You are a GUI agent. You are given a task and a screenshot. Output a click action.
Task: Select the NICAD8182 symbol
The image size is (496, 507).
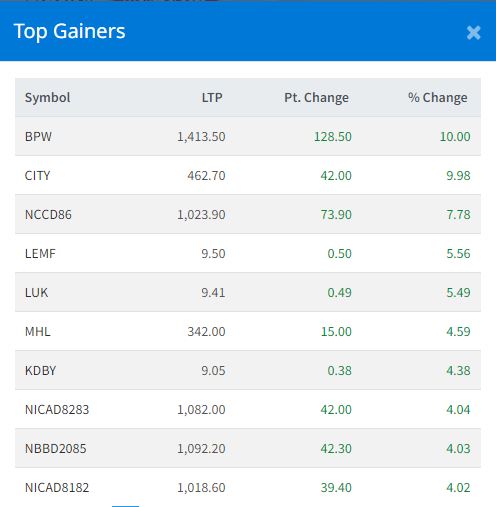point(57,488)
